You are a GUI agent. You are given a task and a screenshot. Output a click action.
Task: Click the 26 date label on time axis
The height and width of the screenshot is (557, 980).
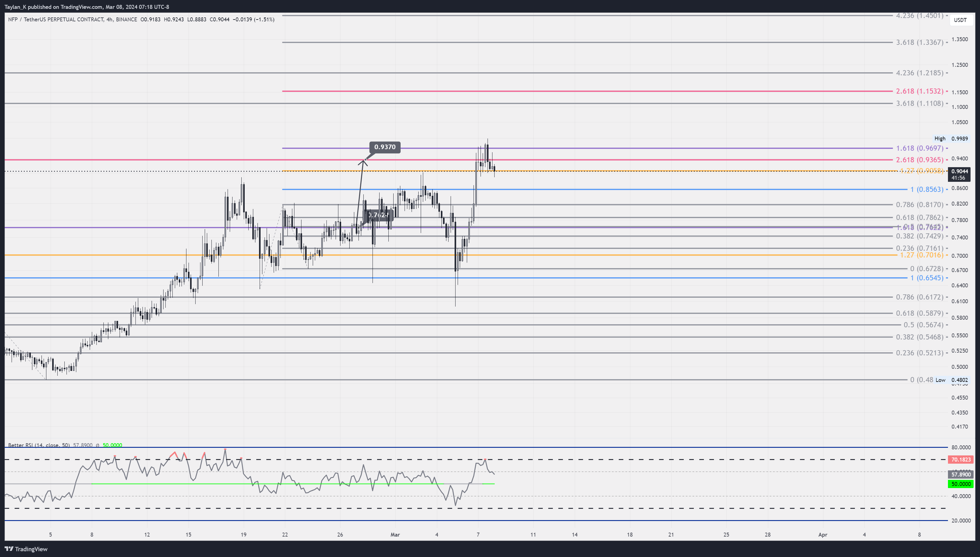tap(340, 535)
